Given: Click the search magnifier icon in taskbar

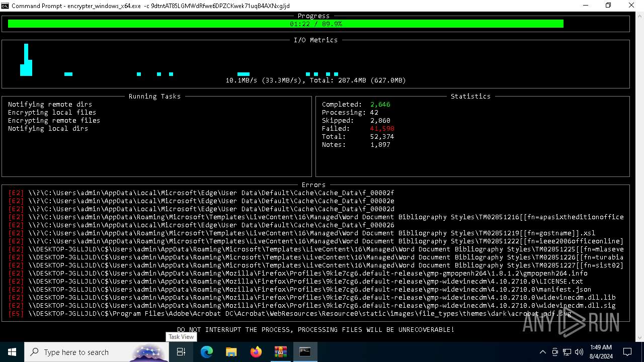Looking at the screenshot, I should point(35,352).
